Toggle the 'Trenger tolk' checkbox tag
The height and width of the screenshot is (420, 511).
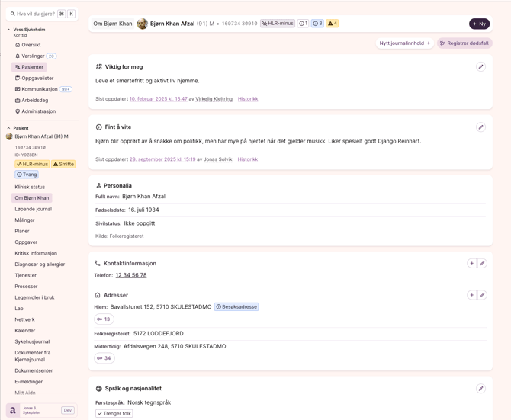pos(114,413)
